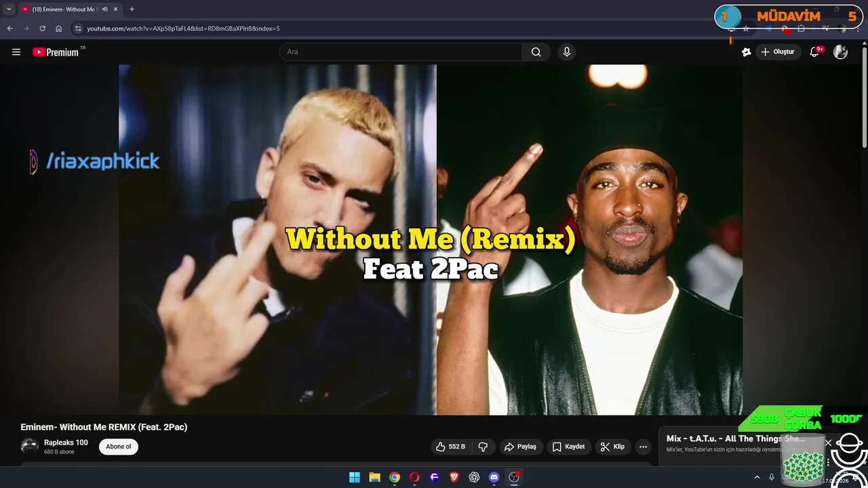Focus the Ara search field

click(x=401, y=52)
